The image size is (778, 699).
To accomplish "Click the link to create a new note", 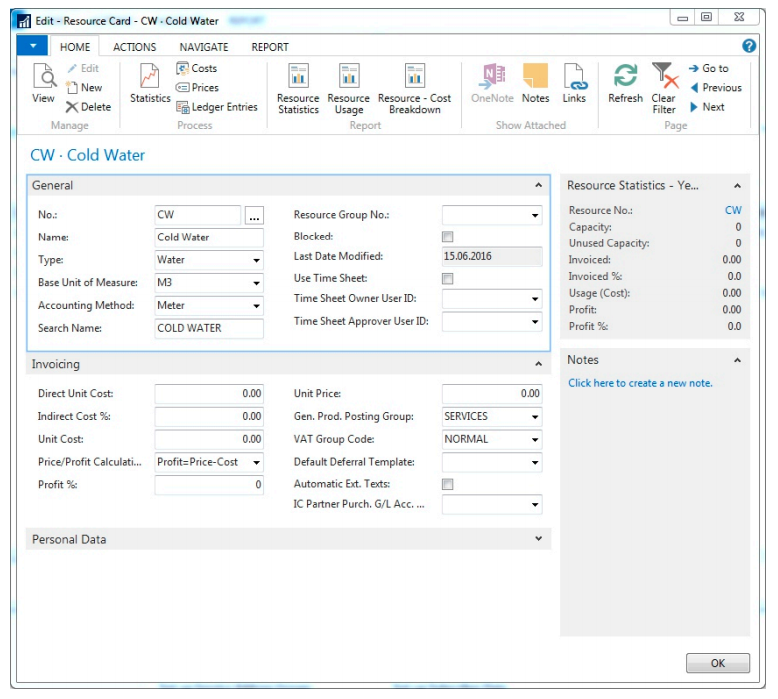I will pyautogui.click(x=640, y=383).
